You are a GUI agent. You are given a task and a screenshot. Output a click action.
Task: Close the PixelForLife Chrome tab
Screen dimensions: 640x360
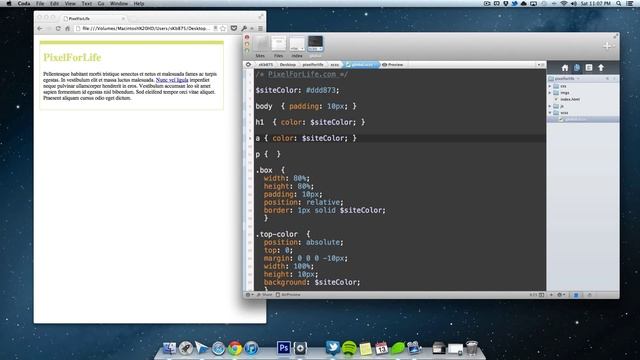[123, 19]
